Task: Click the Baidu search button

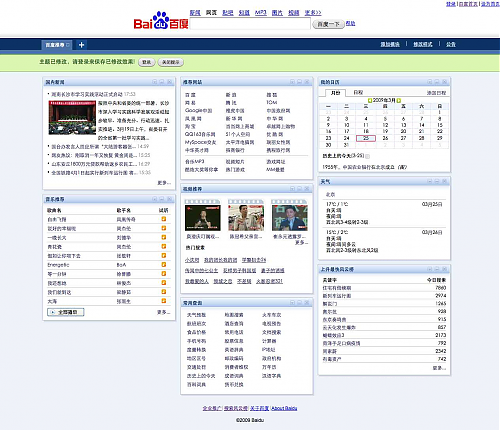Action: tap(328, 24)
